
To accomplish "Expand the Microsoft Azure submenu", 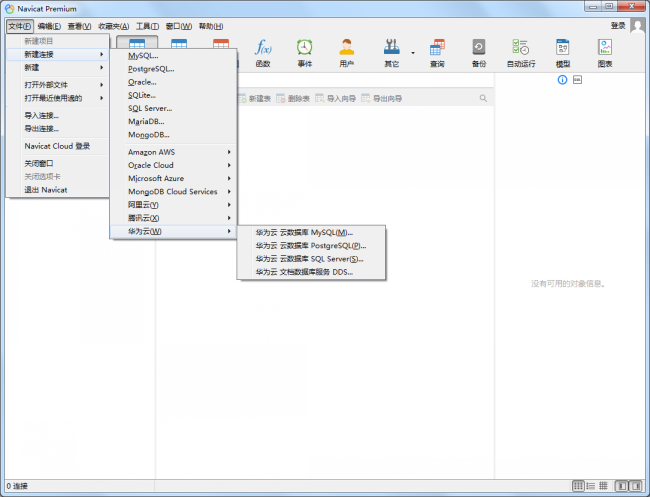I will point(173,178).
